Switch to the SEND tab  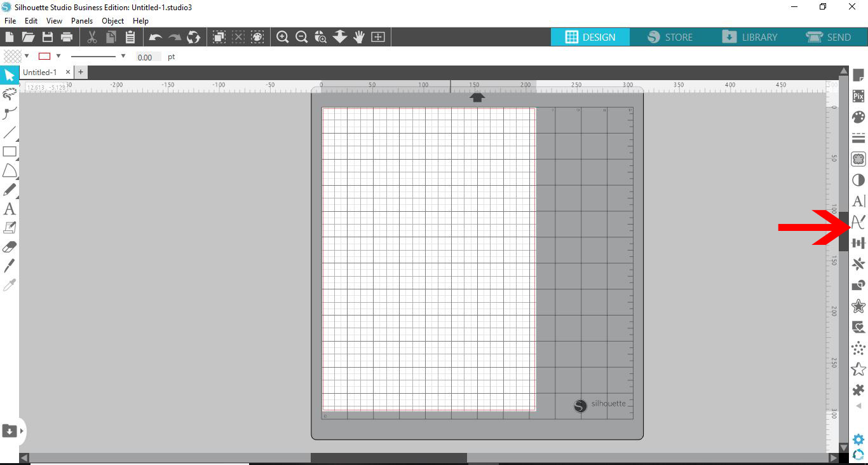(x=828, y=37)
